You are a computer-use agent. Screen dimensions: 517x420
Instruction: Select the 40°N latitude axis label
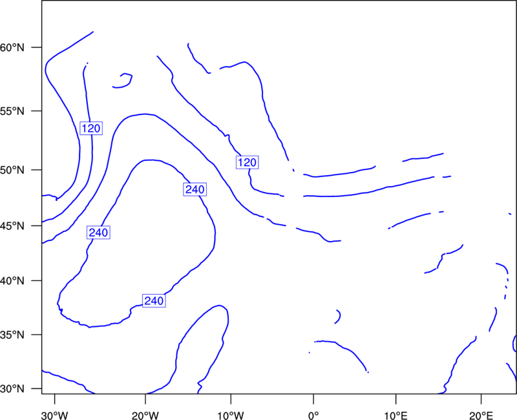click(x=12, y=281)
